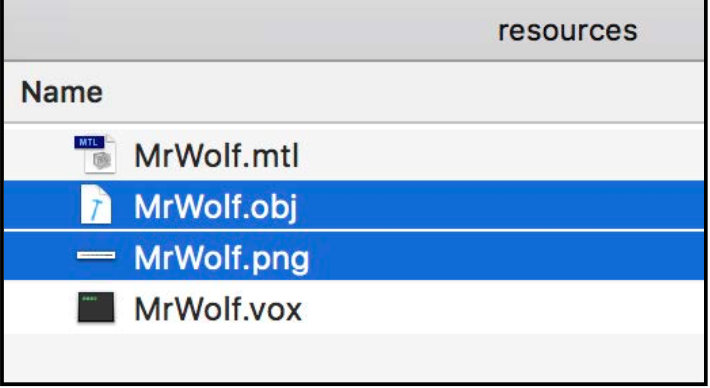
Task: Select the MrWolf.vox file name
Action: tap(218, 309)
